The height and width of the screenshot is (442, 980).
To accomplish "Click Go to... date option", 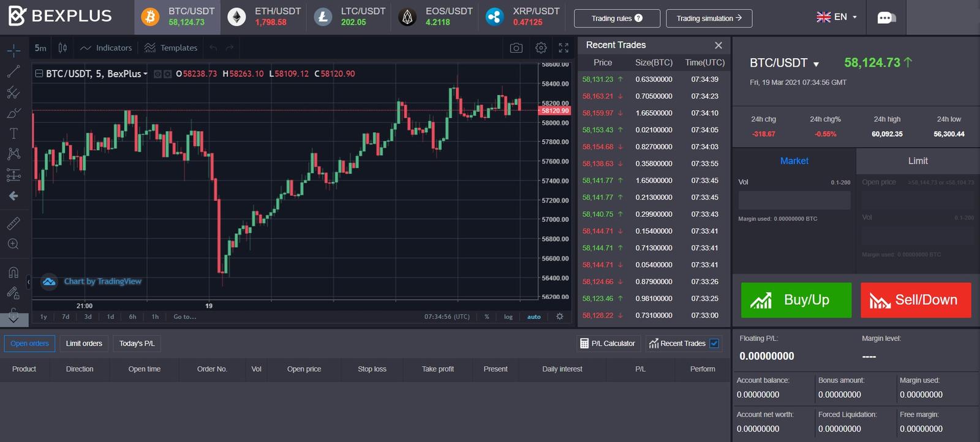I will (x=185, y=317).
